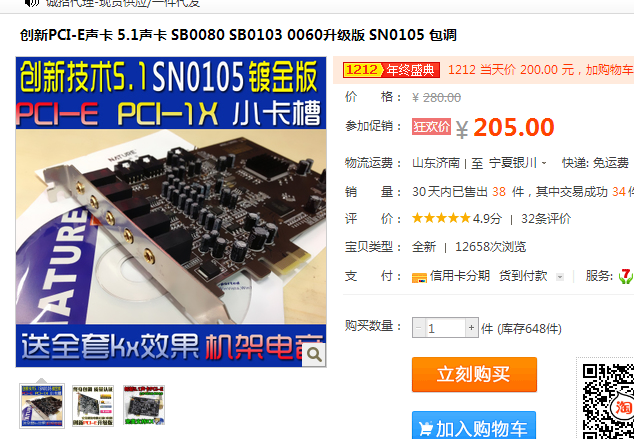Screen dimensions: 634x439
Task: Click the 狂欢价 promotional price tag
Action: click(431, 127)
